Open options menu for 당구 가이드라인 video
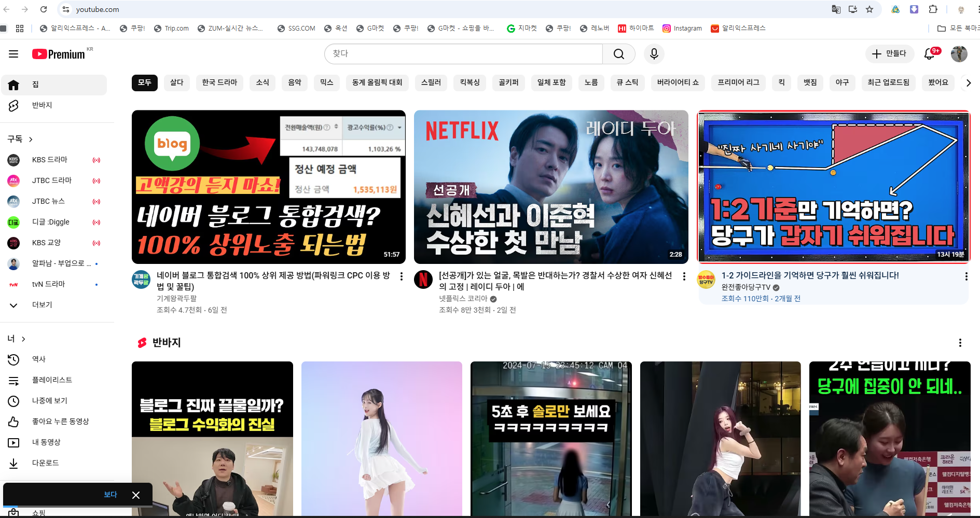Screen dimensions: 980x518 965,277
